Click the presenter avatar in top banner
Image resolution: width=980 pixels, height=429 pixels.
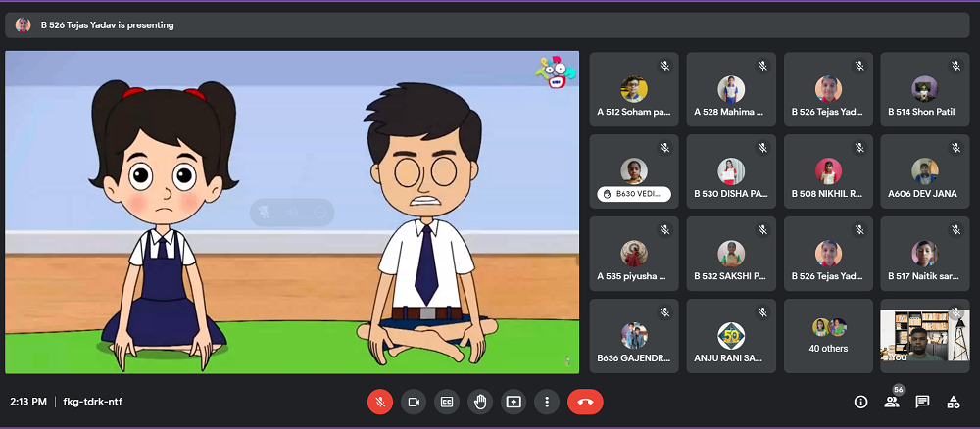tap(24, 25)
